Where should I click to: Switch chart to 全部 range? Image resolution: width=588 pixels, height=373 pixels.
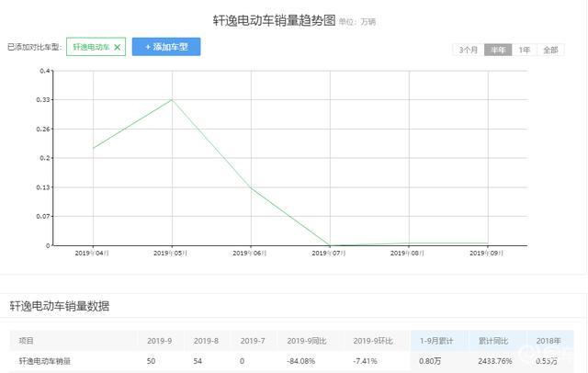549,50
